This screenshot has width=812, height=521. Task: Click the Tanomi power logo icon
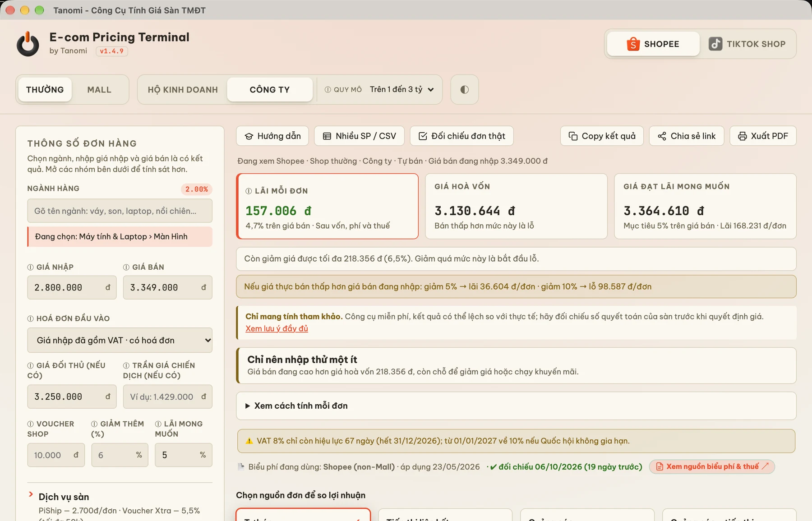point(28,44)
